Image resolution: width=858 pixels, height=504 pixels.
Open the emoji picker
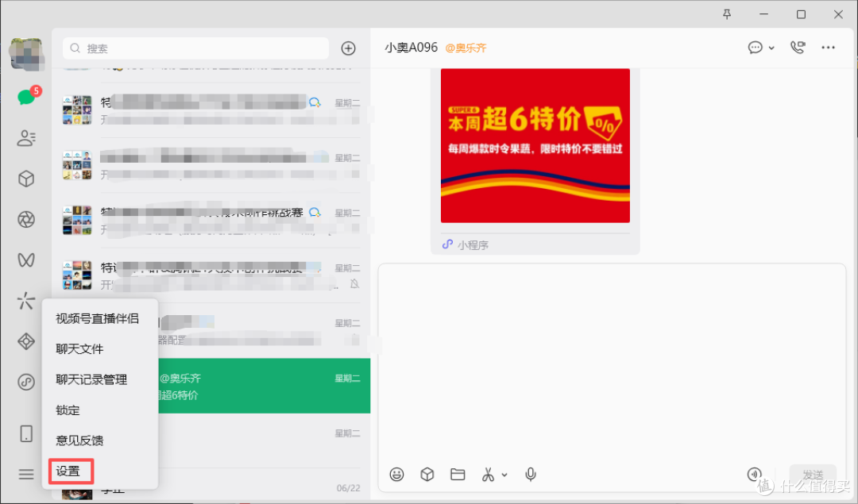(396, 475)
